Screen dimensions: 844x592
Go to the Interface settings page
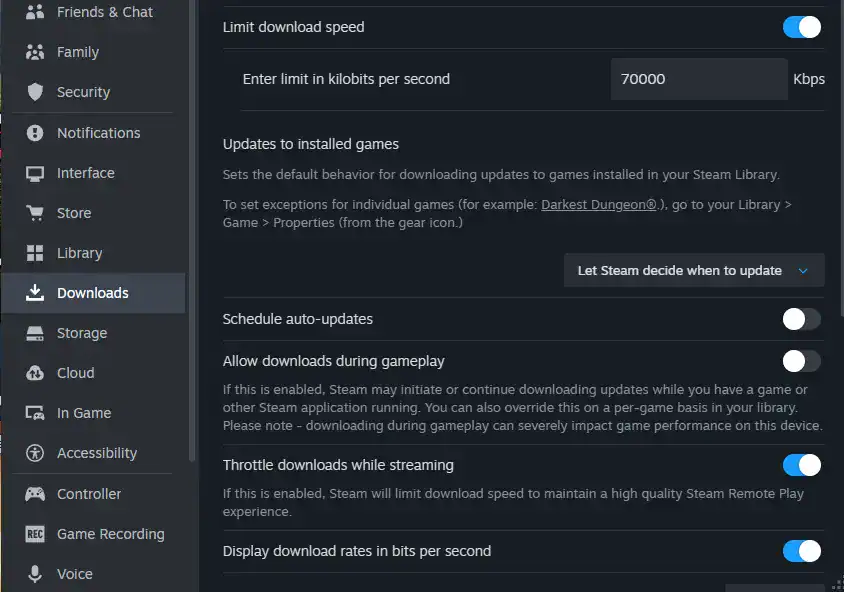85,173
